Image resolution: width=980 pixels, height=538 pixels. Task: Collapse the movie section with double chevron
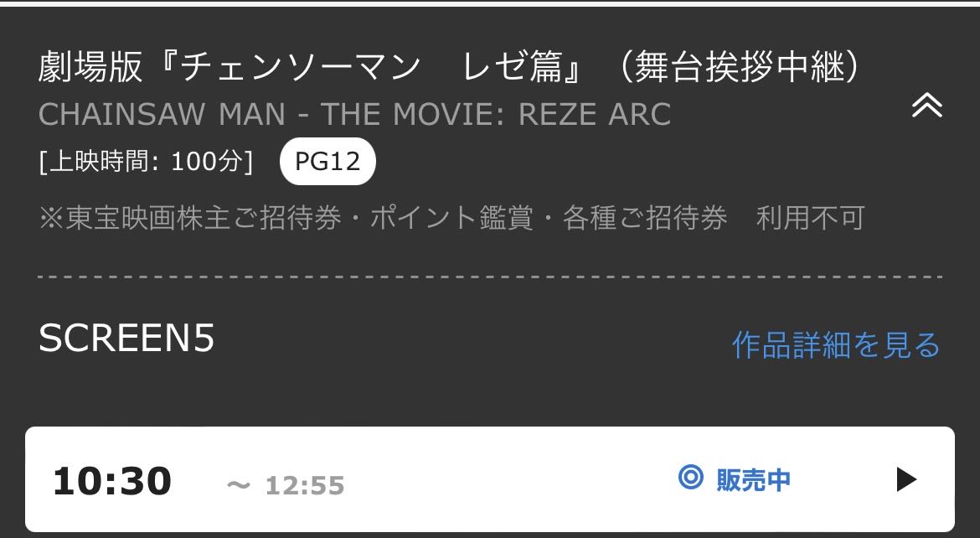point(927,105)
